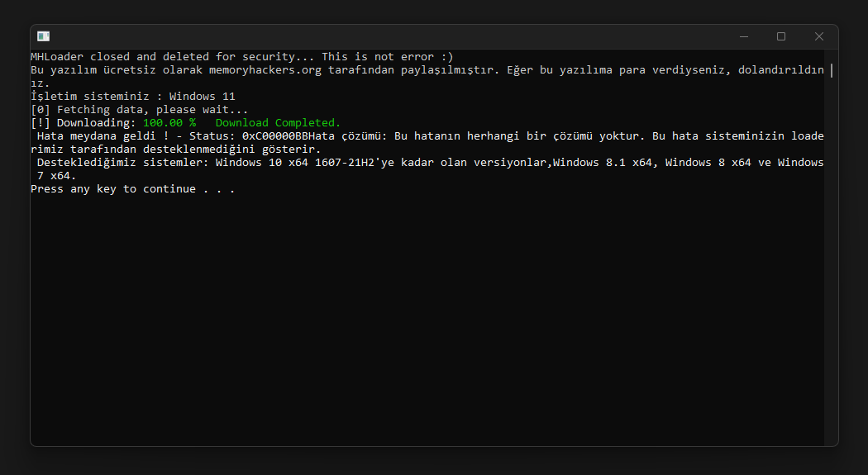This screenshot has height=475, width=868.
Task: Click 'Windows 10 x64 1607-21H2' text
Action: pos(295,163)
